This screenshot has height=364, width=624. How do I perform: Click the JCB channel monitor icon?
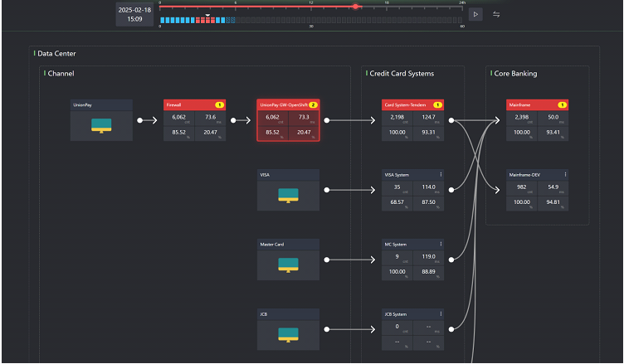point(288,333)
